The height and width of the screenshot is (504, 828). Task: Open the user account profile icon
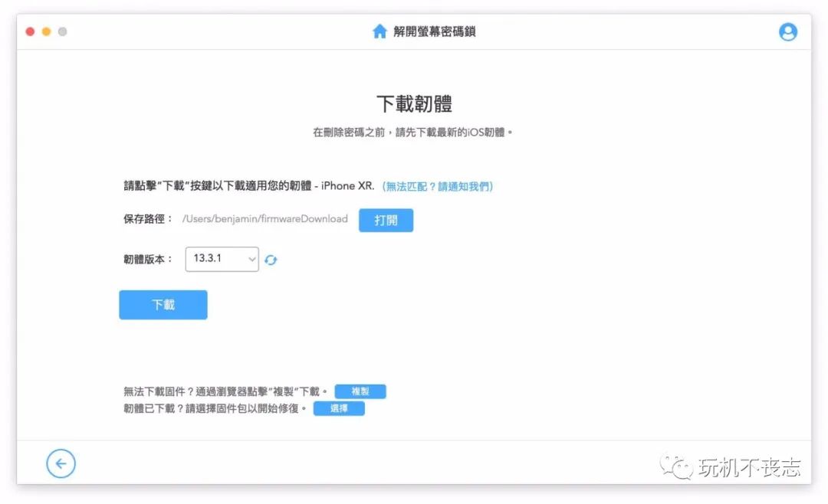tap(788, 32)
